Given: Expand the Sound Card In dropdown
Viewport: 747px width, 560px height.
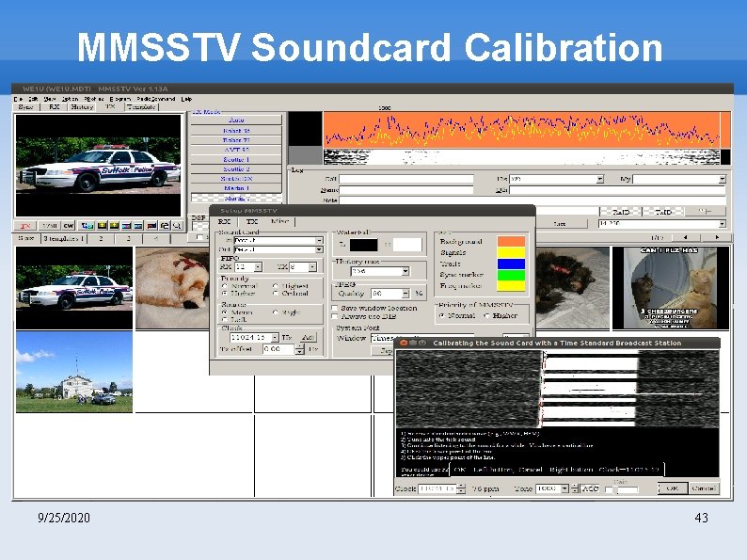Looking at the screenshot, I should pos(319,241).
